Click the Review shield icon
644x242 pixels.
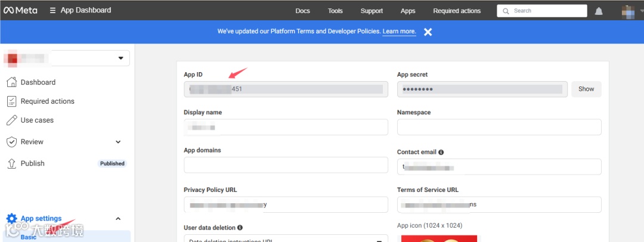[x=12, y=142]
